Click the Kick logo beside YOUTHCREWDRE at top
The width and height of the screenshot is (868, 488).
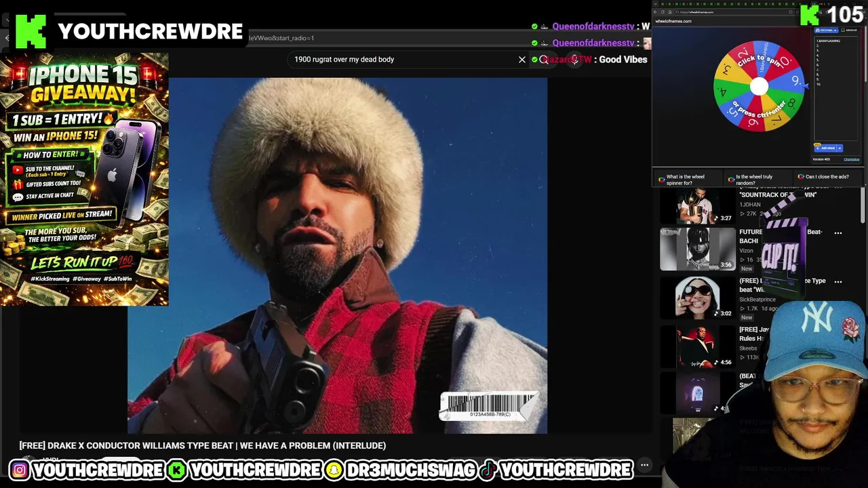click(31, 30)
